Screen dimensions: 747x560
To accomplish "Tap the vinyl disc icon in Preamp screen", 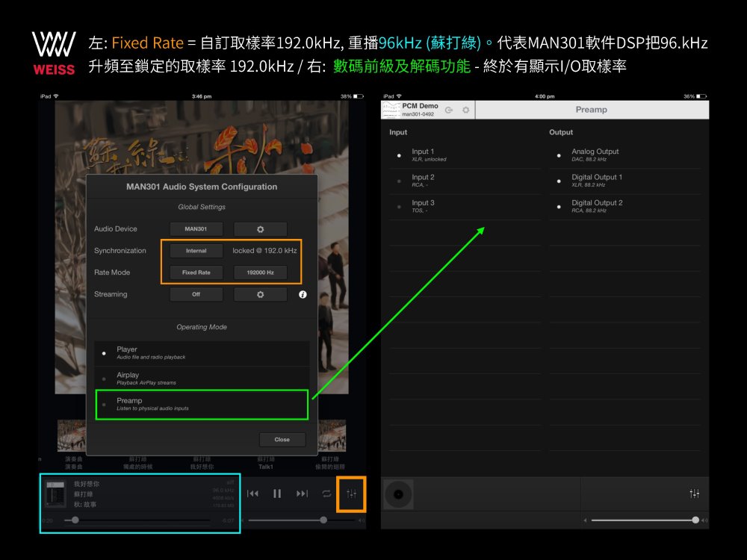I will [398, 494].
